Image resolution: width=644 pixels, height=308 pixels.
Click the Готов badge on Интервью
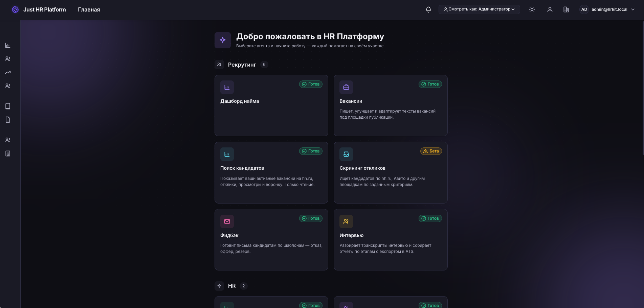(x=430, y=218)
